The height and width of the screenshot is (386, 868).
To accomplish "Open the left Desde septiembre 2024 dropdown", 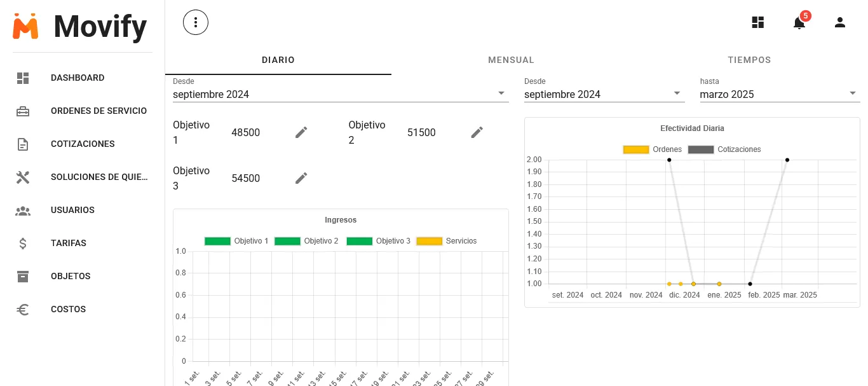I will (341, 94).
